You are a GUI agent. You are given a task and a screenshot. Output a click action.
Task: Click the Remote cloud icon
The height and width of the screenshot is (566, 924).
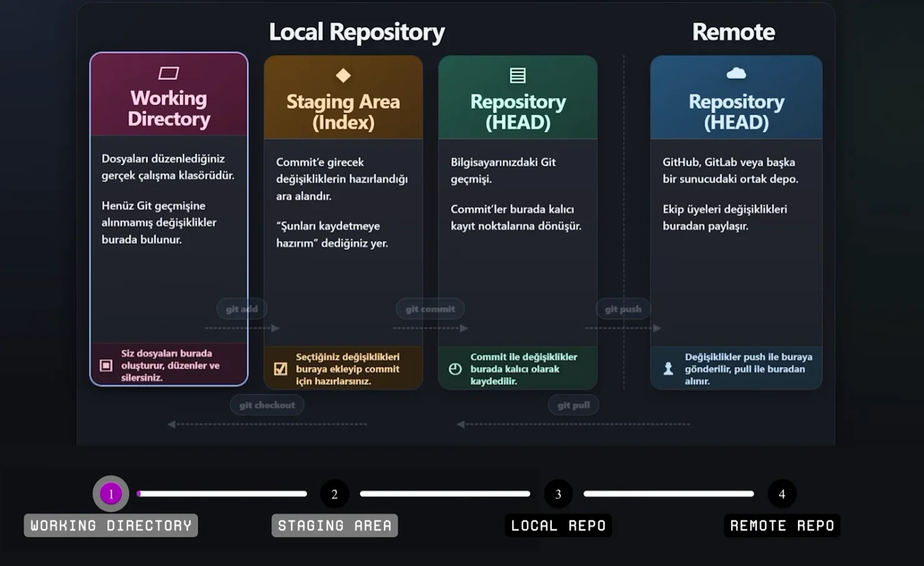click(736, 73)
